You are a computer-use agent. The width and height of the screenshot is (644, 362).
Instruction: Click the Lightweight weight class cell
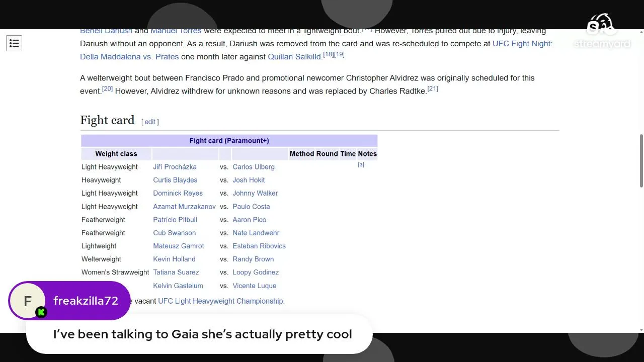[99, 246]
